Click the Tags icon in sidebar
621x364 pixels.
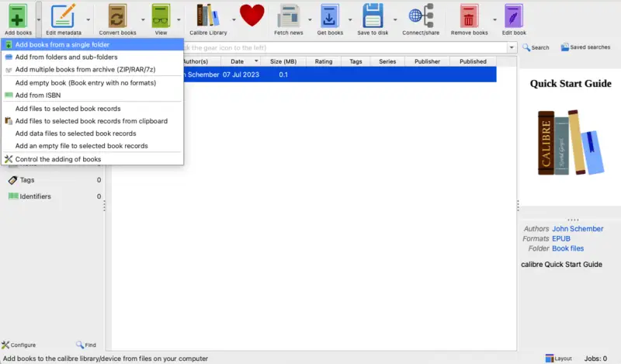point(12,180)
